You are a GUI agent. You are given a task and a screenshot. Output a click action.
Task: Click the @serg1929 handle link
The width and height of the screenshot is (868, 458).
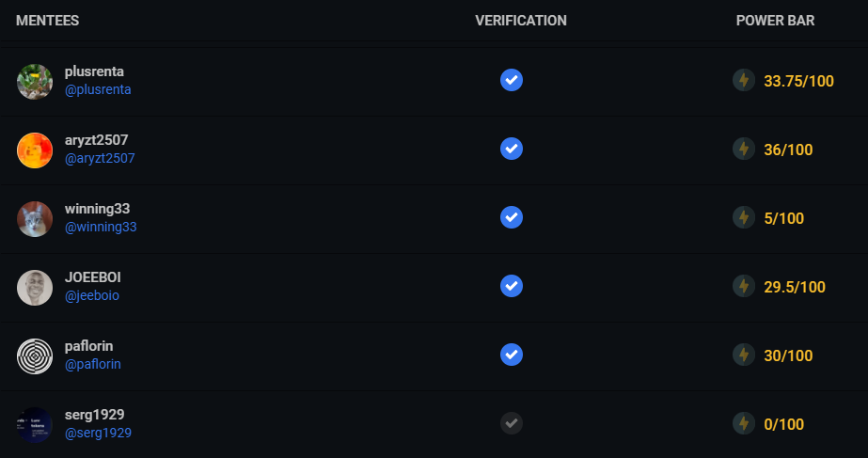point(98,434)
